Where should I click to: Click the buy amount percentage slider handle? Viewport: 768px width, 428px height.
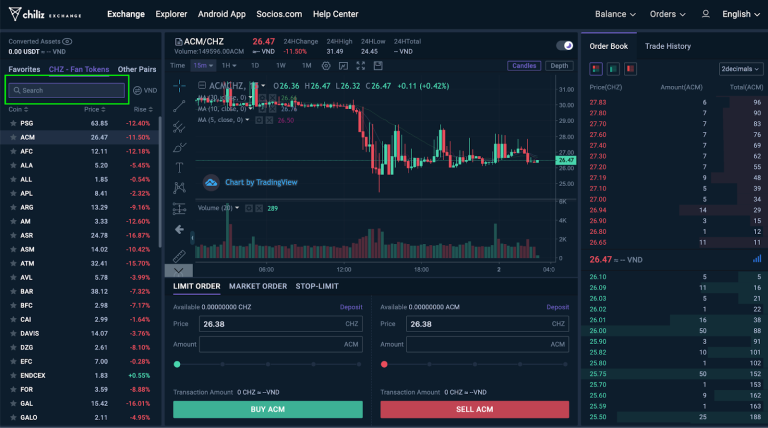(x=177, y=364)
